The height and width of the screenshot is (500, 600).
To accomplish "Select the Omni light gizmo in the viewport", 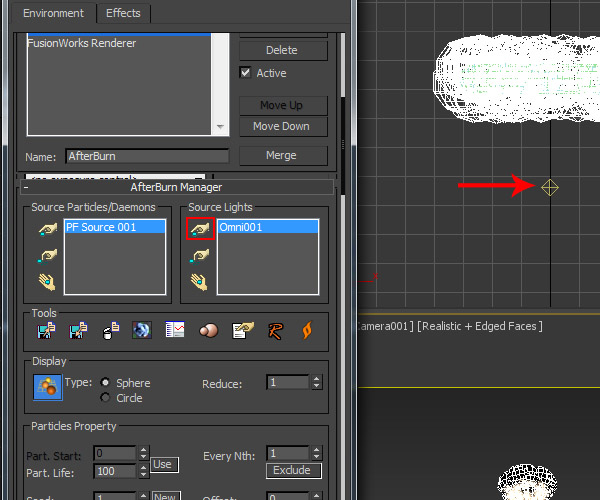I will pos(550,187).
